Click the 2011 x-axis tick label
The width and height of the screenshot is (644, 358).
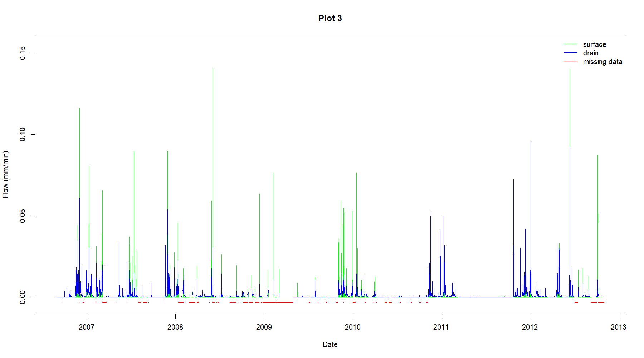click(x=441, y=327)
